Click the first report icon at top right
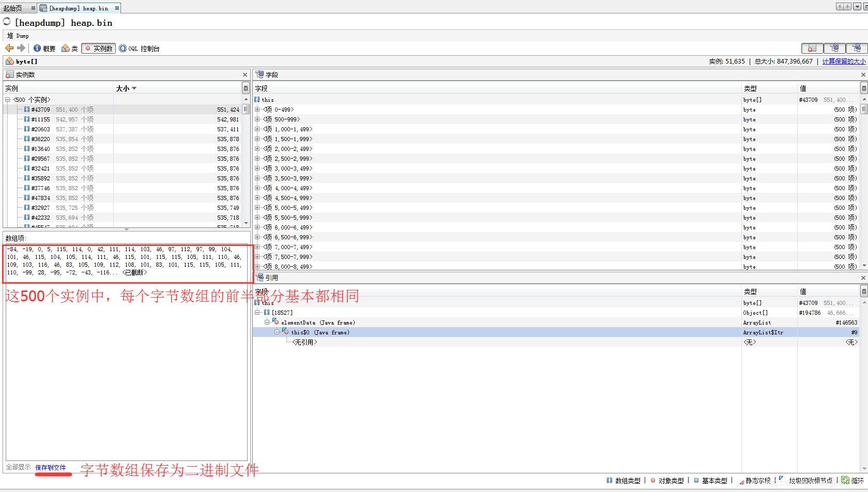This screenshot has height=492, width=868. (812, 48)
